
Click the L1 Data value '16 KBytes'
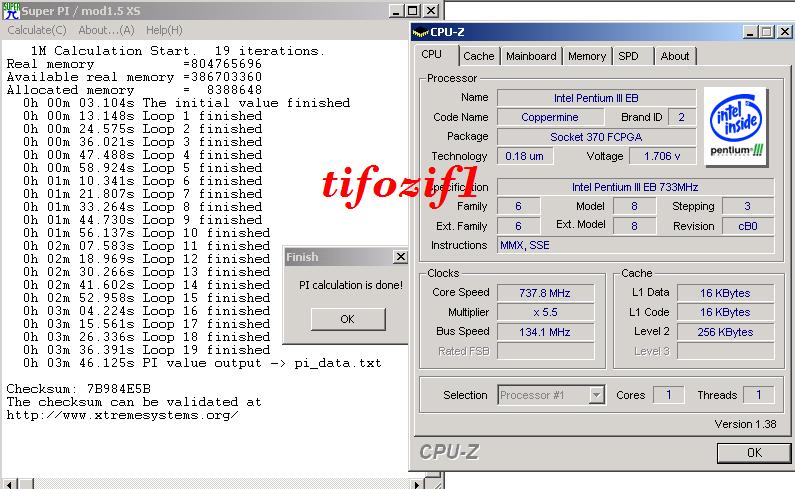[x=726, y=293]
